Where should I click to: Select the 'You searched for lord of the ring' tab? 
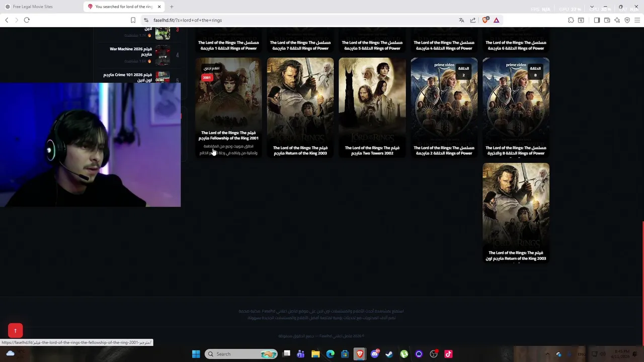tap(125, 7)
